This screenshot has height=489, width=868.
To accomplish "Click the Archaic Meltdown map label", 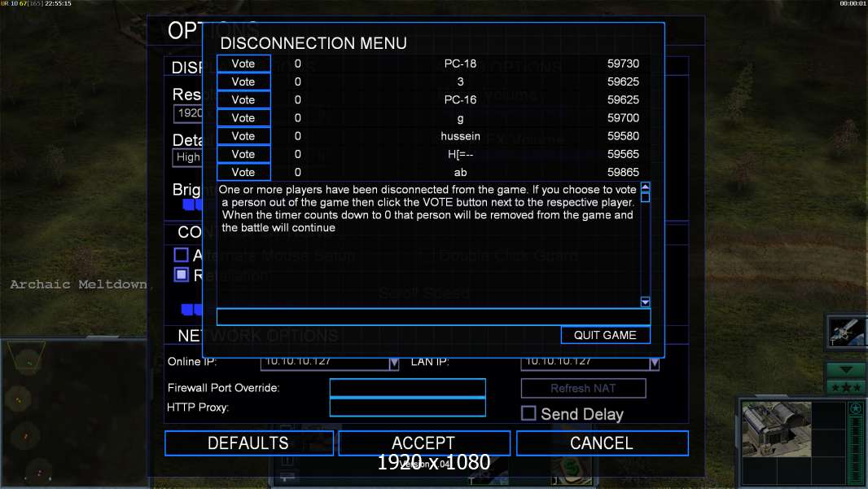I will (79, 284).
